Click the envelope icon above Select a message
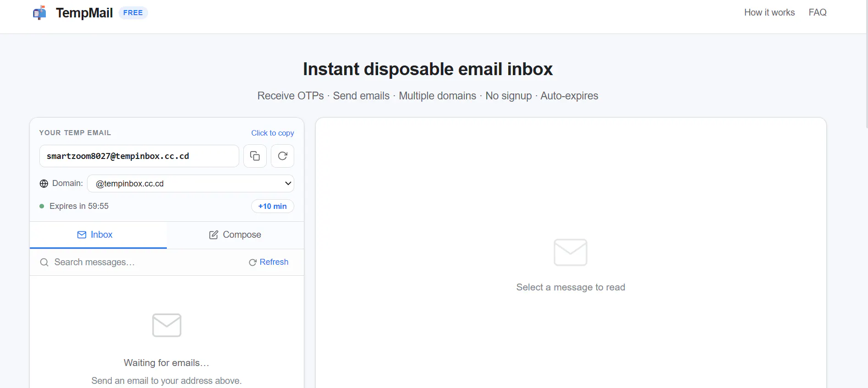 click(x=571, y=252)
